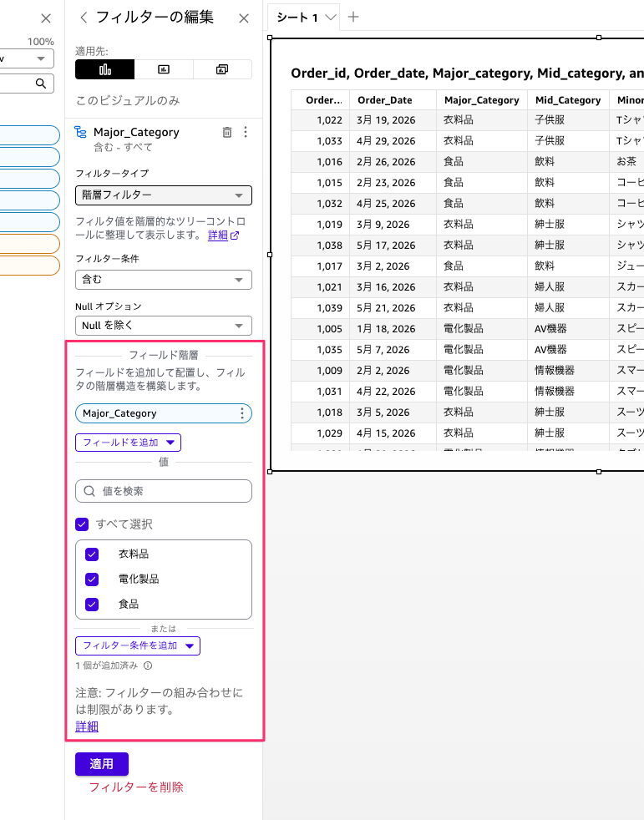Image resolution: width=644 pixels, height=820 pixels.
Task: Click the Major_Category column header in table
Action: (482, 100)
